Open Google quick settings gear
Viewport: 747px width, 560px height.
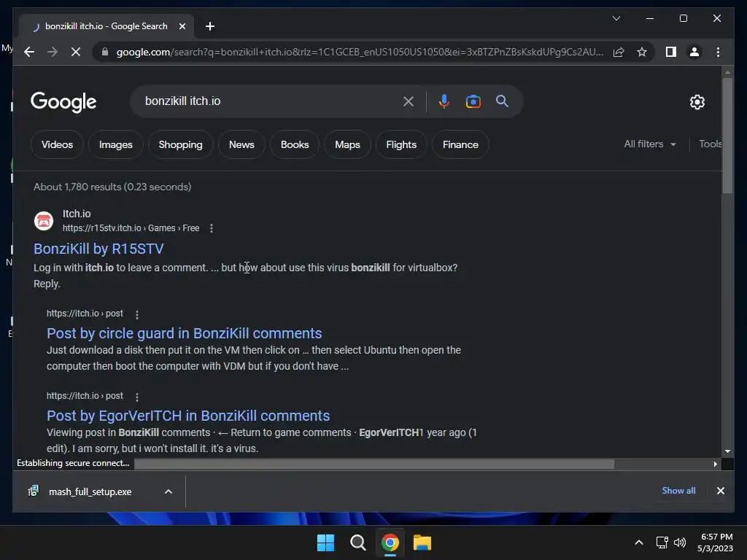tap(697, 101)
